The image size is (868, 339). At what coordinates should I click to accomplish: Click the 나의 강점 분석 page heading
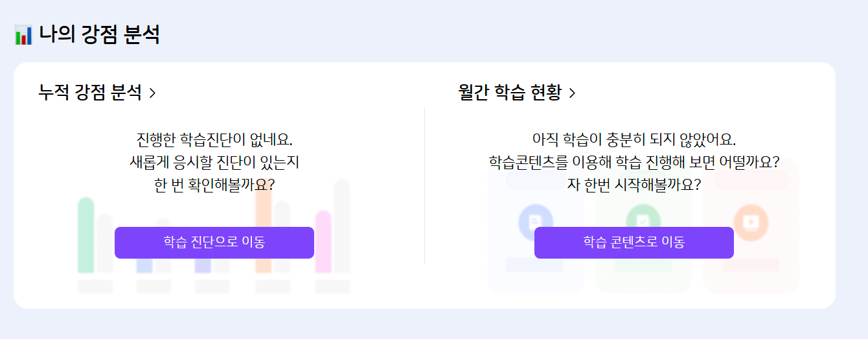[x=98, y=34]
